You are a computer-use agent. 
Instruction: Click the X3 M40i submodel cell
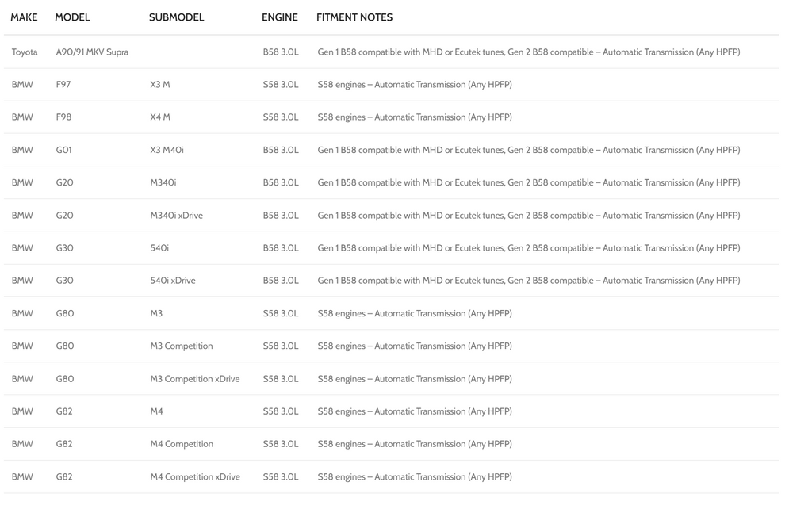click(167, 150)
